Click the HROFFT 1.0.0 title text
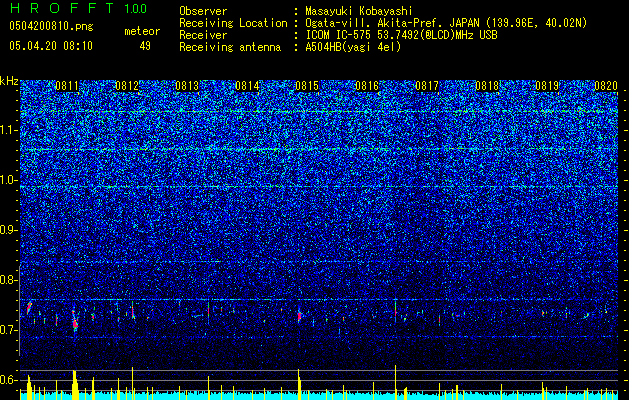 pos(78,8)
